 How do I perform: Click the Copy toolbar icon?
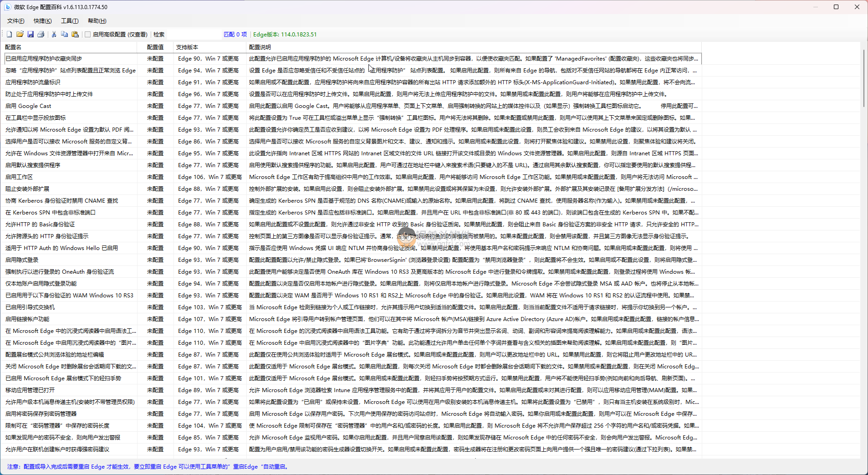pyautogui.click(x=65, y=34)
